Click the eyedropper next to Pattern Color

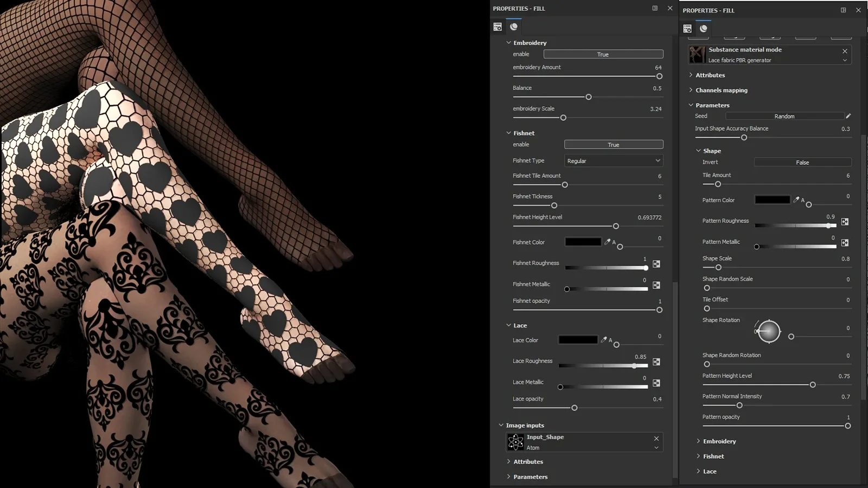click(x=797, y=200)
